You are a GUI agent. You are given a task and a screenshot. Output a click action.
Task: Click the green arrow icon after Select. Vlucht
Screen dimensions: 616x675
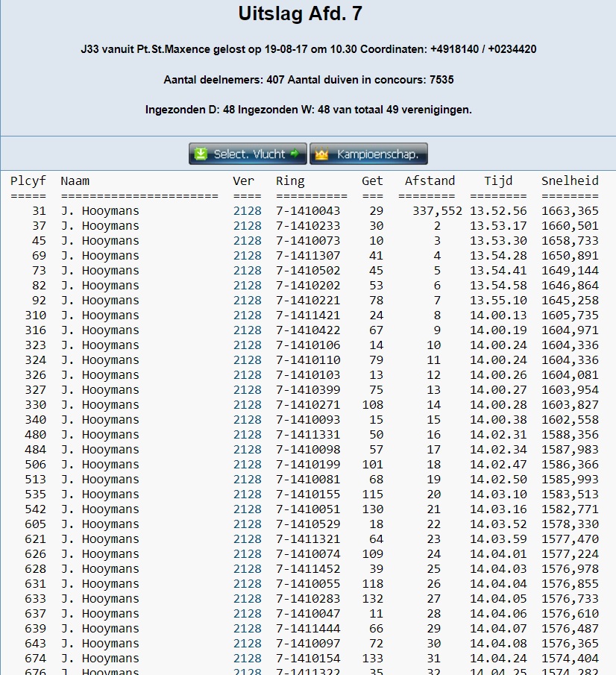coord(295,154)
